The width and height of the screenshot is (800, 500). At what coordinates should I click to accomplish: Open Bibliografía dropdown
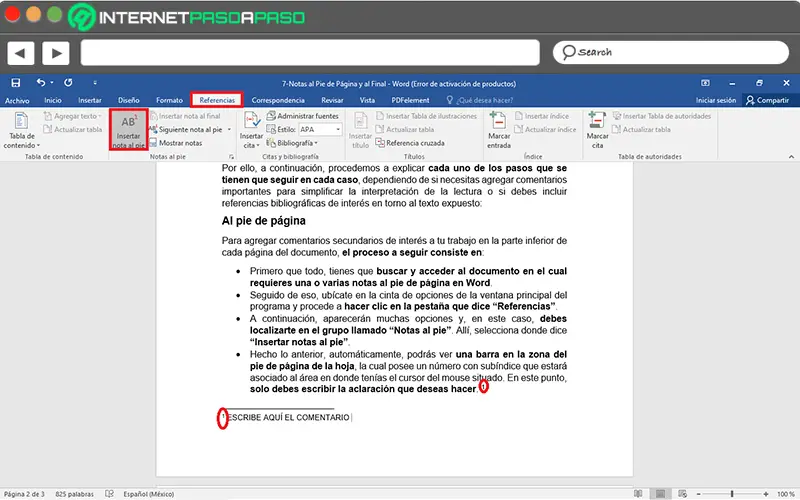click(292, 143)
